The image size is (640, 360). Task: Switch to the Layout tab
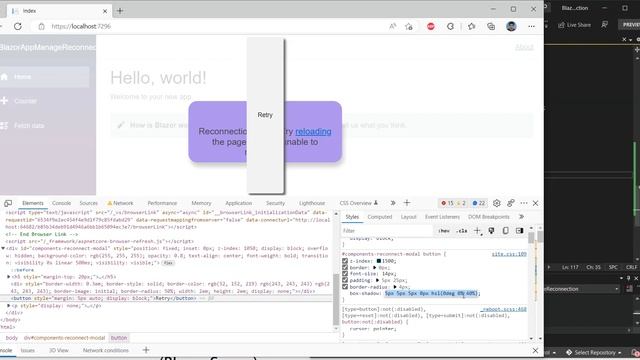pos(408,217)
